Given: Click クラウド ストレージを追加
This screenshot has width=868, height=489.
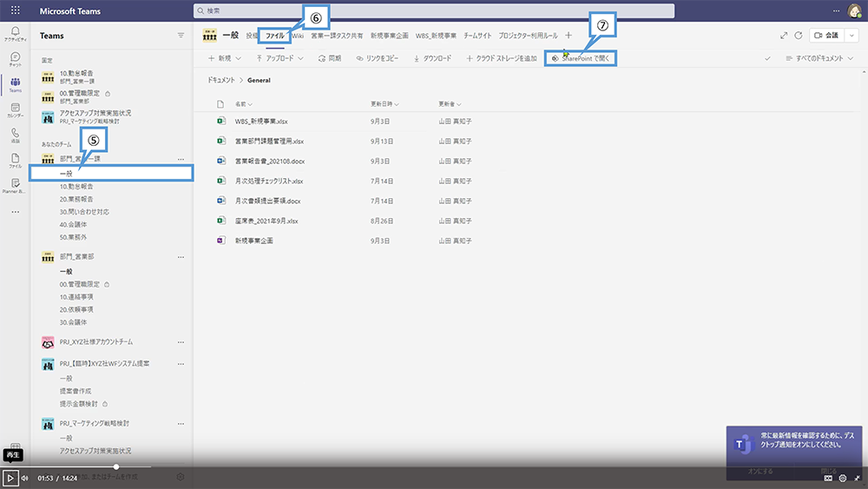Looking at the screenshot, I should click(x=502, y=58).
